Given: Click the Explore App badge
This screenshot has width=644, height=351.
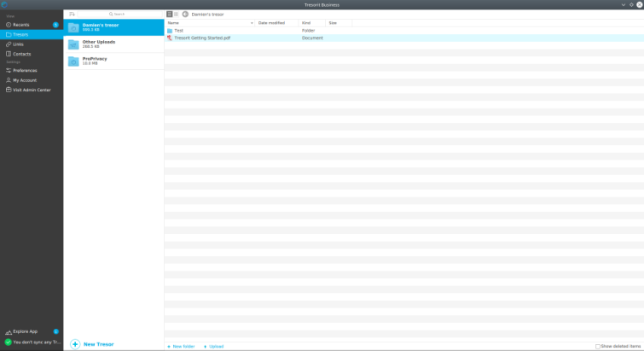Looking at the screenshot, I should click(x=55, y=331).
